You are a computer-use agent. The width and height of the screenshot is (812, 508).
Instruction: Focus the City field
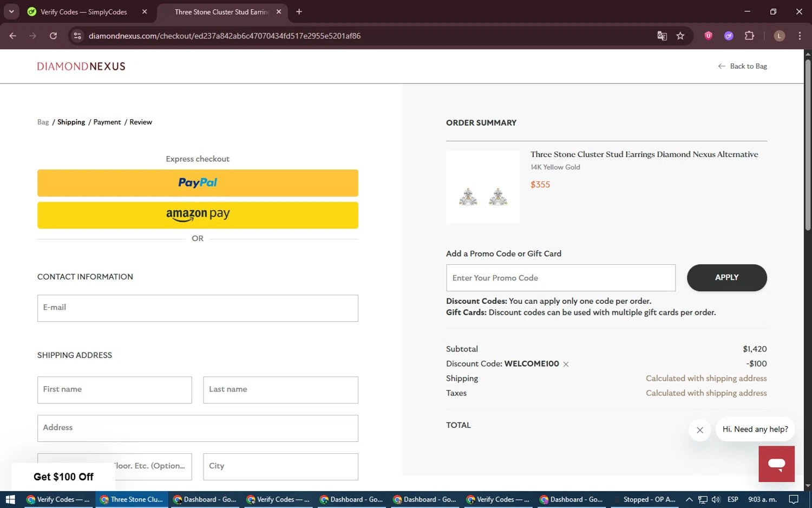tap(280, 467)
